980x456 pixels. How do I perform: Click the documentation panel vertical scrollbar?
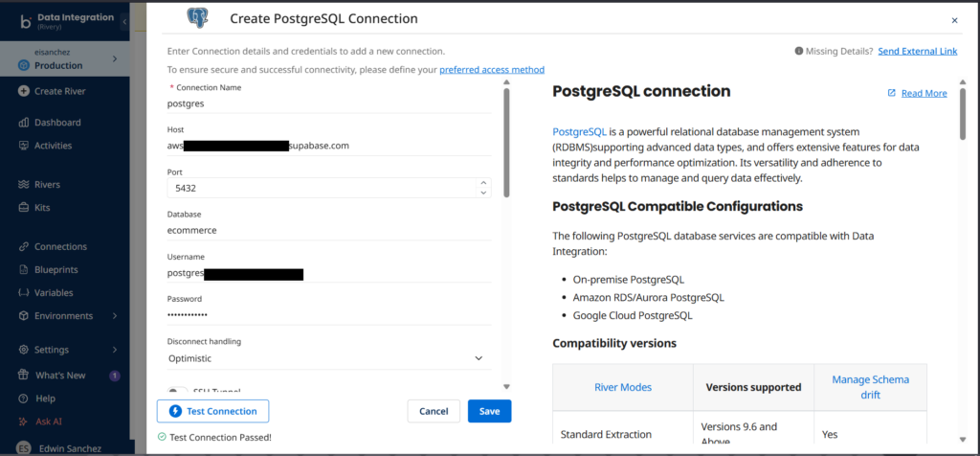pyautogui.click(x=963, y=113)
